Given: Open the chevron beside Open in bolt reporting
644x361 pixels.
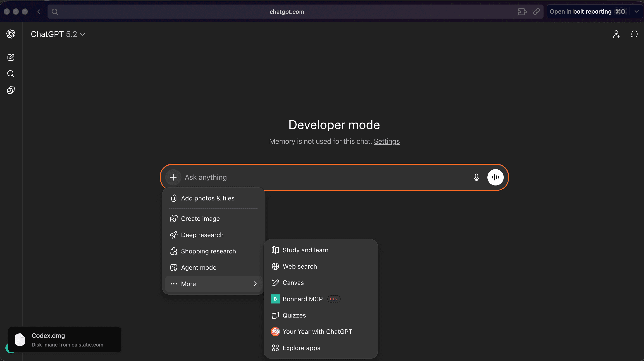Looking at the screenshot, I should point(637,12).
